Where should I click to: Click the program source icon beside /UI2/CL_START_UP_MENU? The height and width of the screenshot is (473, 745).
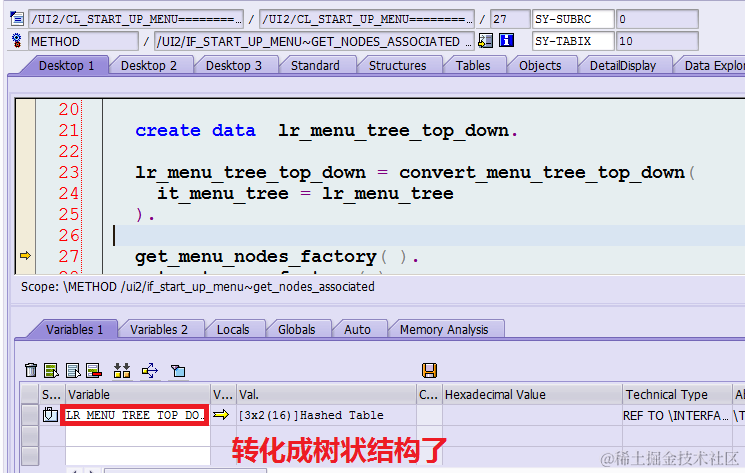coord(17,19)
